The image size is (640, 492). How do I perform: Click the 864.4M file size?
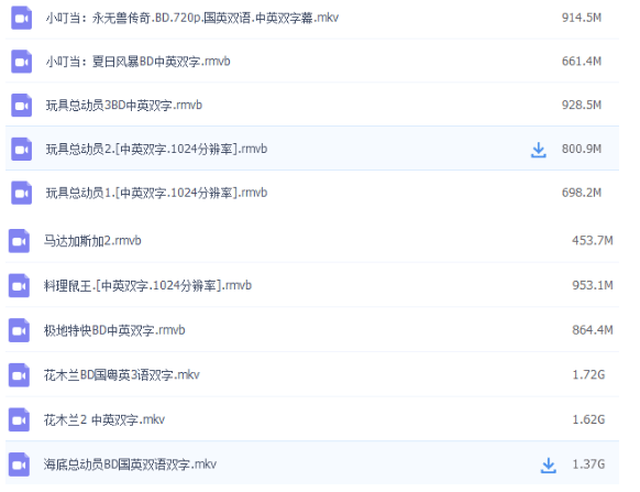[592, 329]
